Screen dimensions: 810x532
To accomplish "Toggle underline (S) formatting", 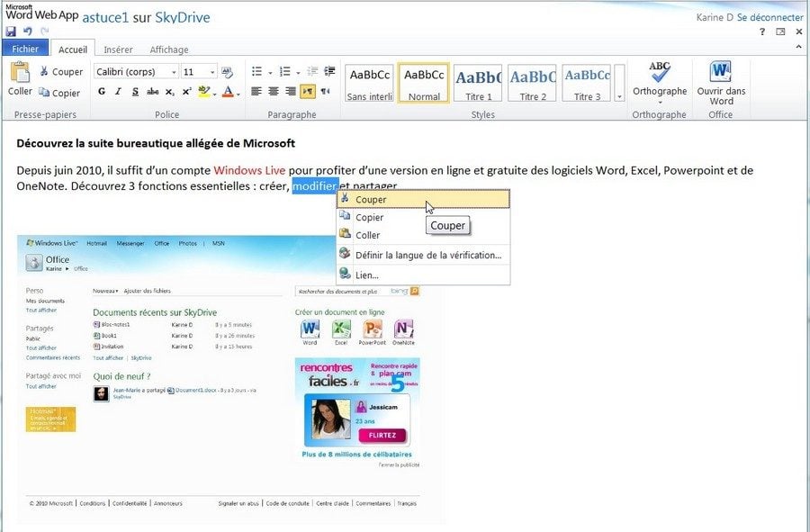I will click(x=135, y=92).
